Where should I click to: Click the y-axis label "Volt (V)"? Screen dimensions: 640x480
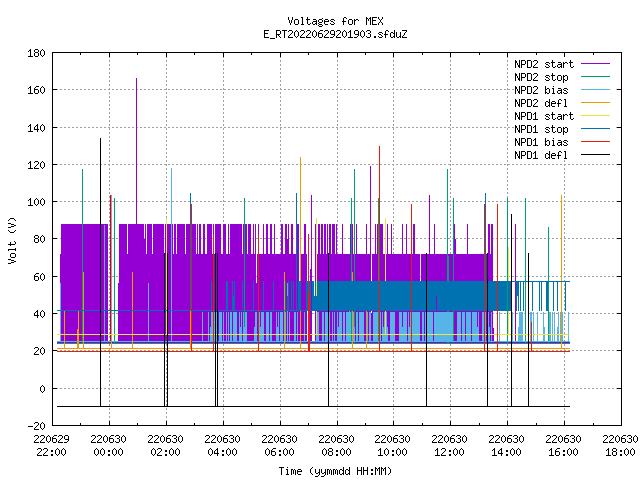click(12, 240)
